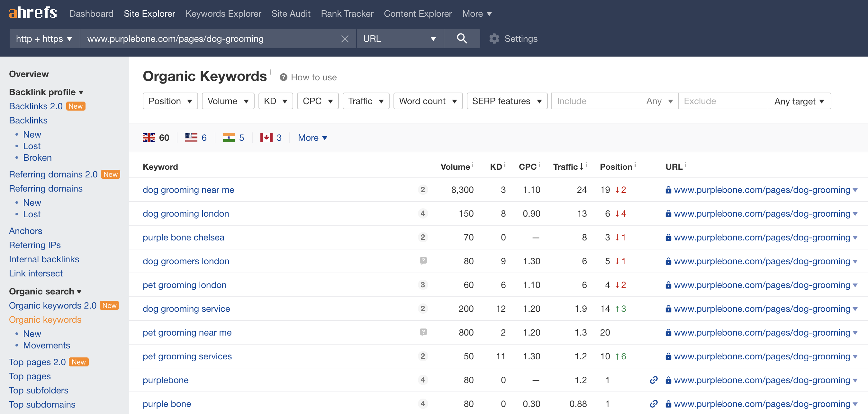Open Content Explorer in top navigation

click(418, 14)
